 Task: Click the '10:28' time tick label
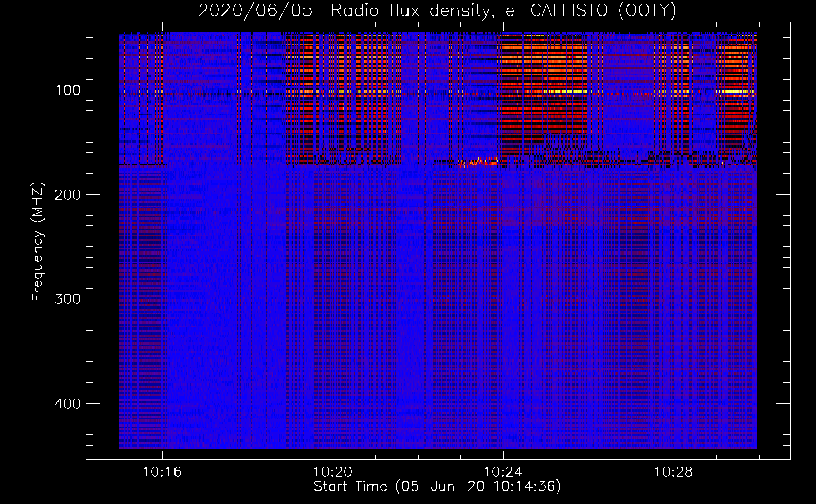point(673,472)
